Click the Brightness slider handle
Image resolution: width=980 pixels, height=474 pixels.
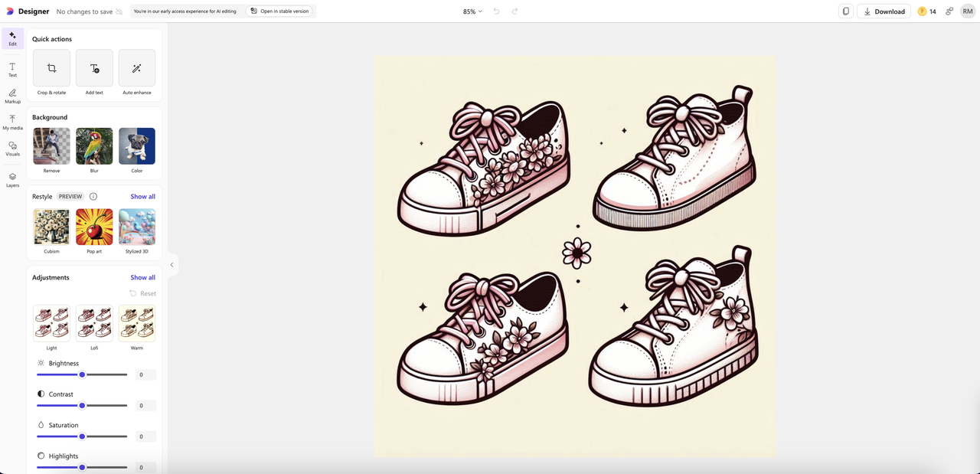82,374
